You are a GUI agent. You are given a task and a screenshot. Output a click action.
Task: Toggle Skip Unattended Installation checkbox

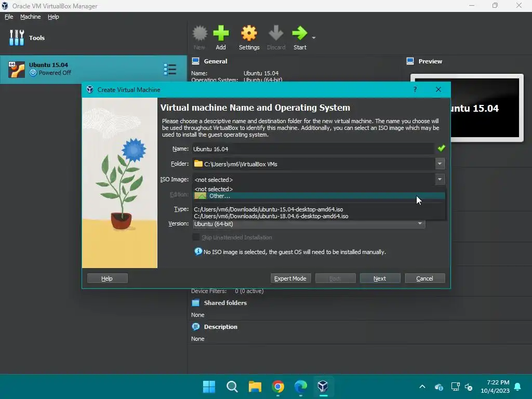pyautogui.click(x=196, y=237)
